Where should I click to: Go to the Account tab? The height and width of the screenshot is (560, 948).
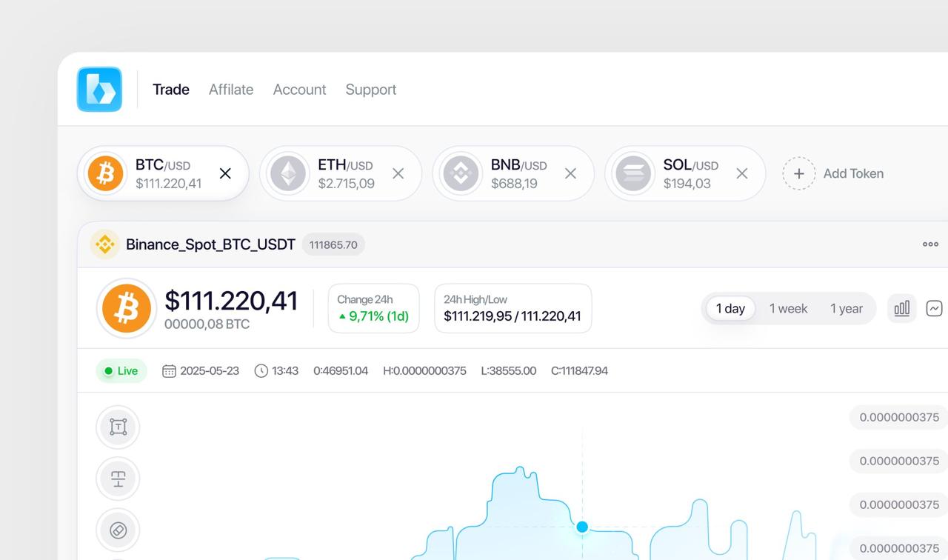pyautogui.click(x=299, y=90)
